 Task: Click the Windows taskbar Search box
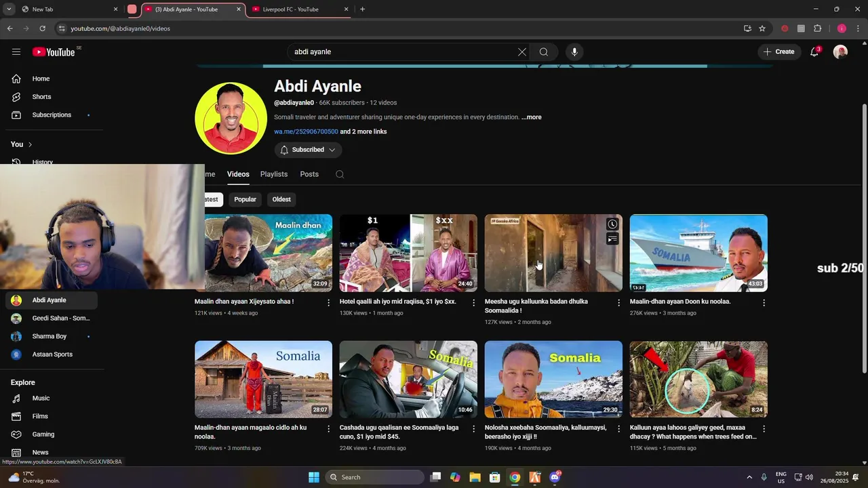pyautogui.click(x=375, y=477)
